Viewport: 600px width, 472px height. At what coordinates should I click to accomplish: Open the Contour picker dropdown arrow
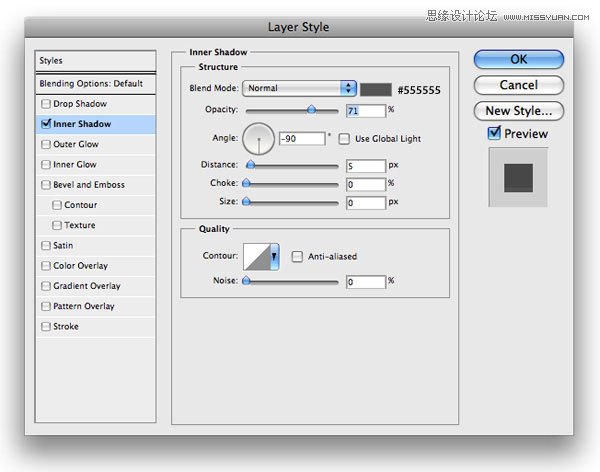point(274,256)
